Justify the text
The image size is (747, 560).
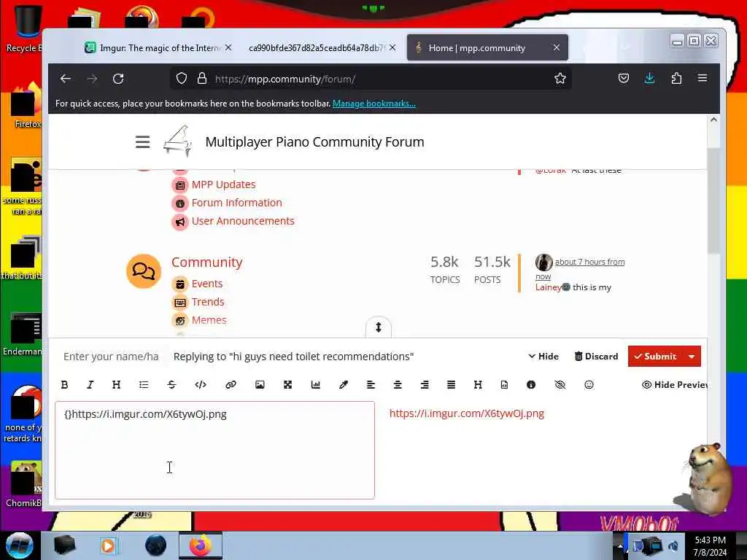pos(451,385)
